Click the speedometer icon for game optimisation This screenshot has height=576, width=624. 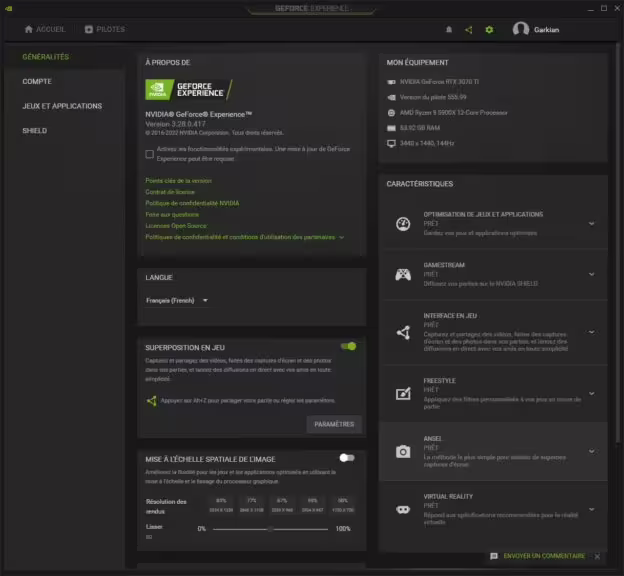[x=403, y=224]
